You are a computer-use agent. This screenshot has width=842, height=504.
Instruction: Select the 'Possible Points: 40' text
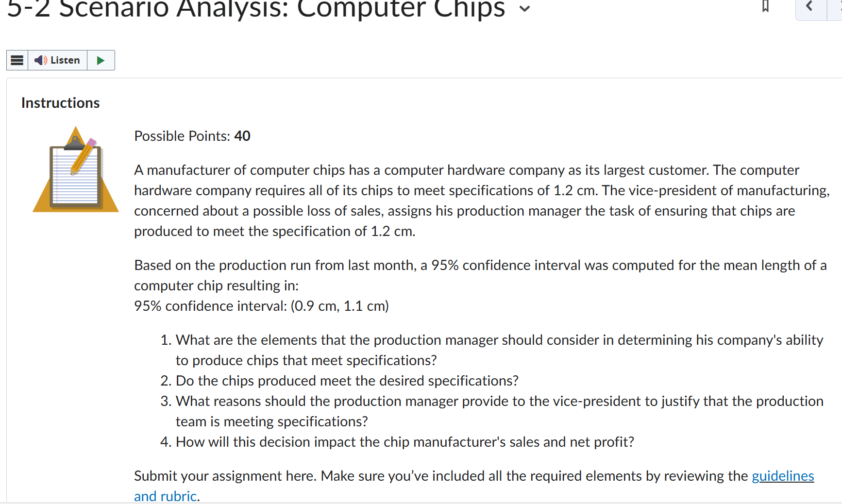pos(192,136)
